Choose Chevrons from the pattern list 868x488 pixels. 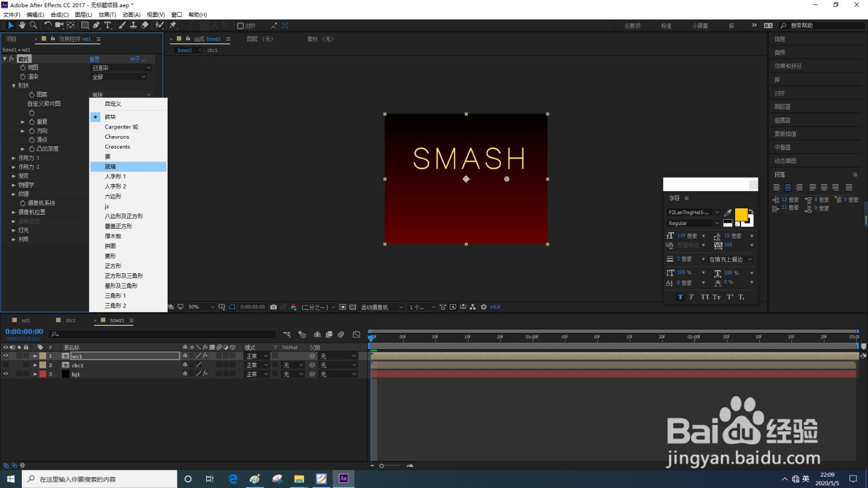coord(128,137)
